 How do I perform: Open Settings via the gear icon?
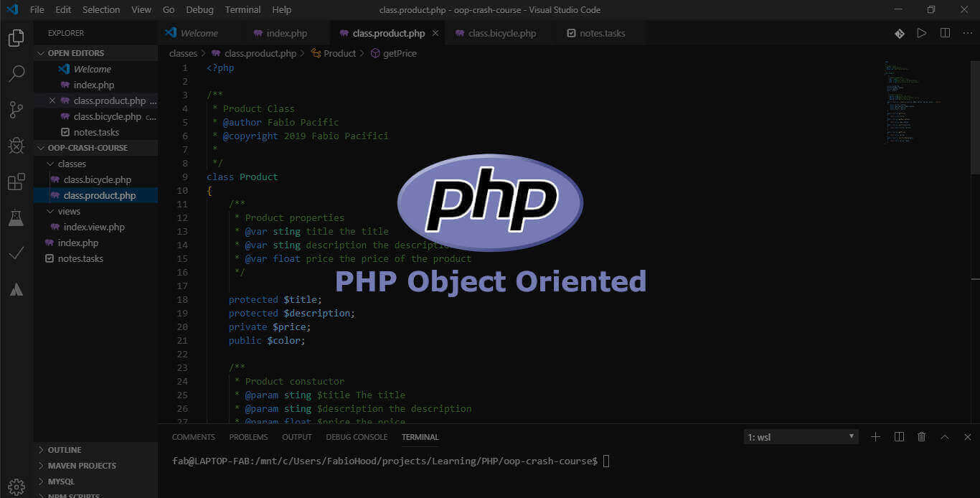click(14, 487)
